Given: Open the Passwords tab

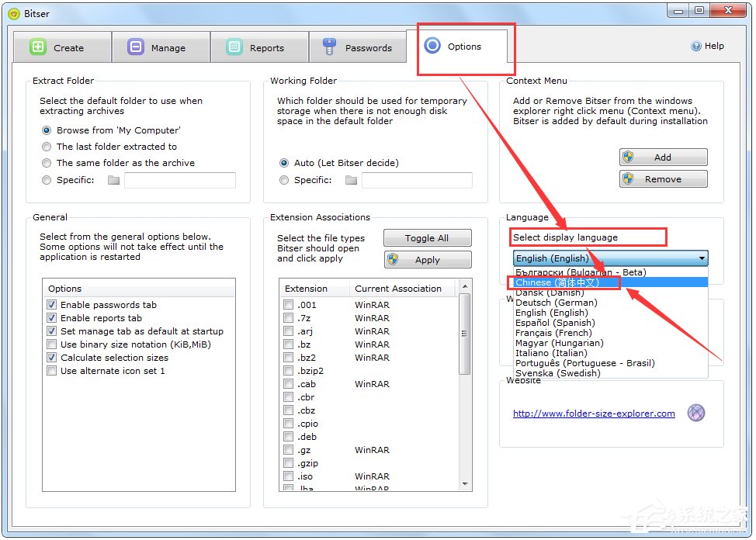Looking at the screenshot, I should [x=358, y=47].
